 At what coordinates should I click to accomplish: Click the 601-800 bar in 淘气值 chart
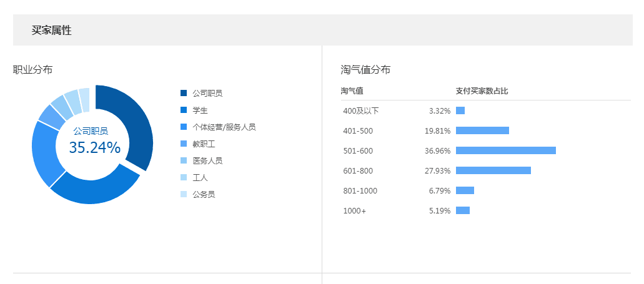click(493, 170)
